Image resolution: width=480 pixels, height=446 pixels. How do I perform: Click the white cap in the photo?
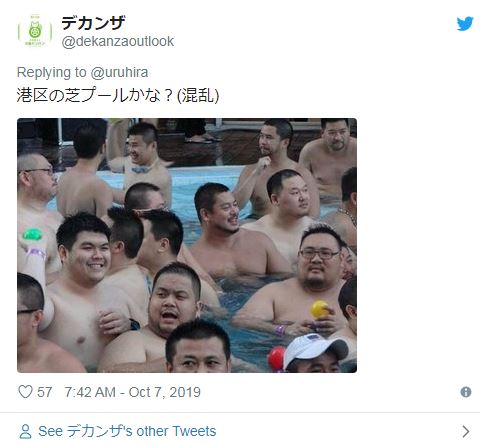(x=314, y=349)
